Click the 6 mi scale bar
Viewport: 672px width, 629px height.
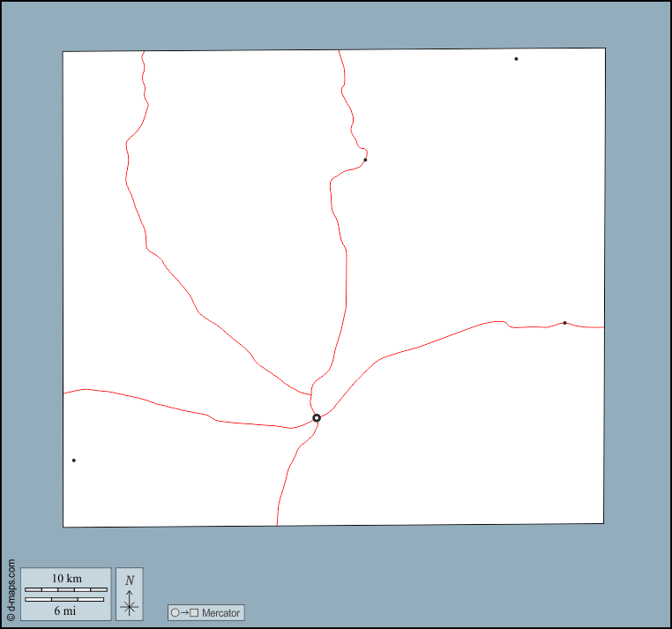pyautogui.click(x=64, y=600)
